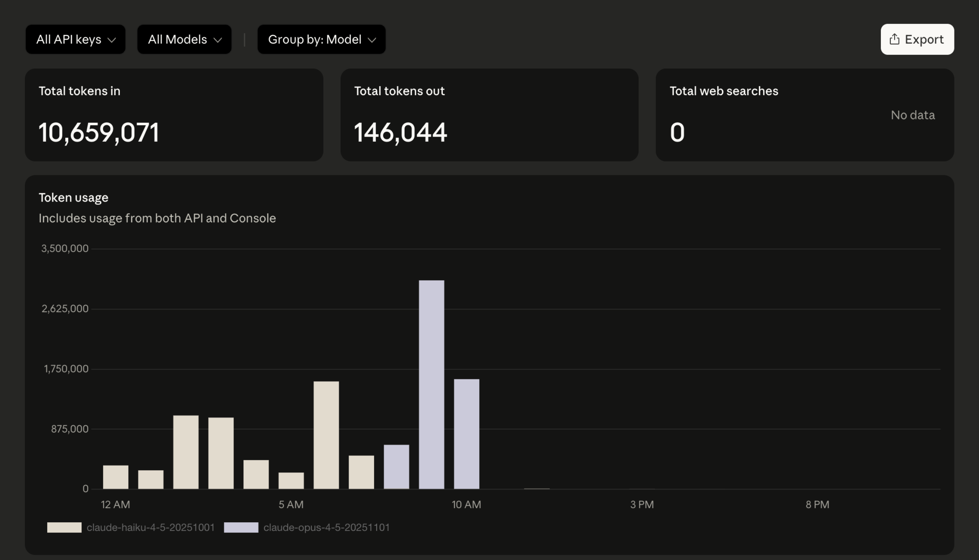Click the claude-opus-4-5 legend color swatch

point(241,527)
